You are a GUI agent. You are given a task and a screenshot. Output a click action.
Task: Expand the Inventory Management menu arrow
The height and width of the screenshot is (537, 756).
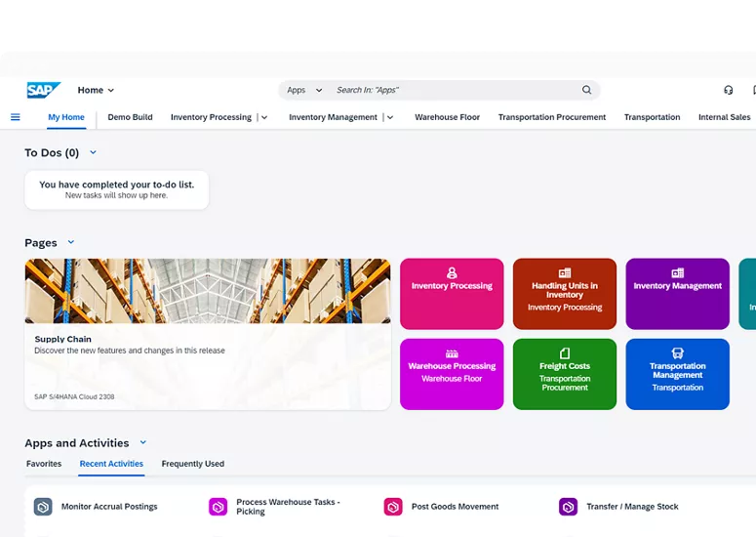[390, 117]
